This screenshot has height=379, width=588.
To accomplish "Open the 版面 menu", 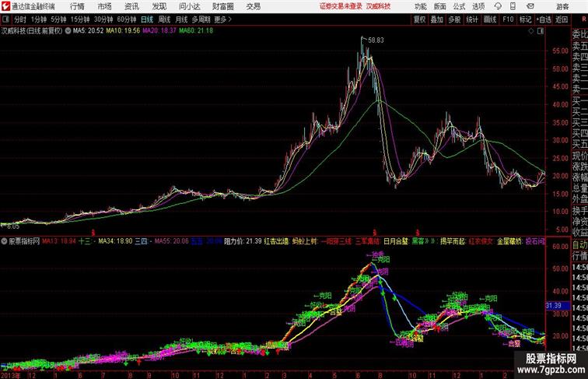I will click(439, 6).
